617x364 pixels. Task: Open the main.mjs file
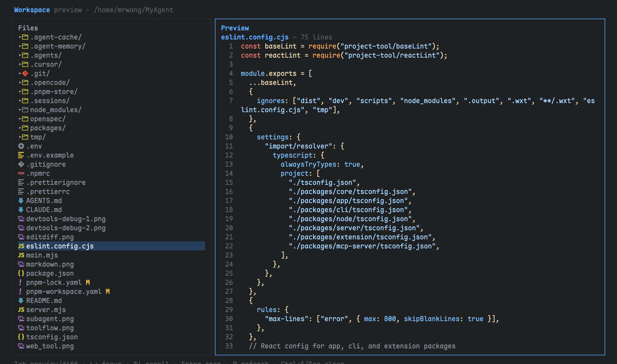(x=42, y=255)
